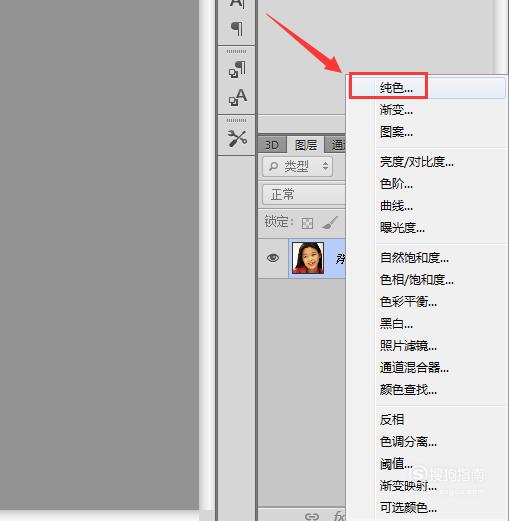Choose 照片滤镜... adjustment
This screenshot has height=521, width=509.
[427, 346]
